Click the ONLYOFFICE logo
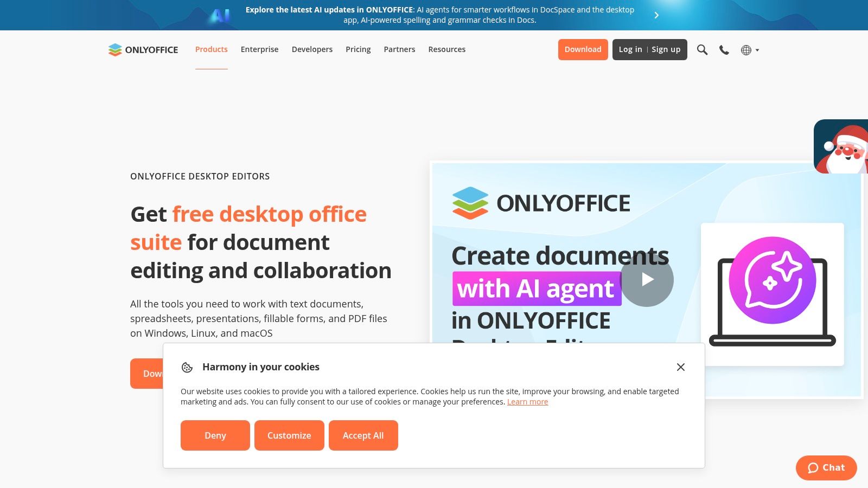The image size is (868, 488). pos(143,49)
